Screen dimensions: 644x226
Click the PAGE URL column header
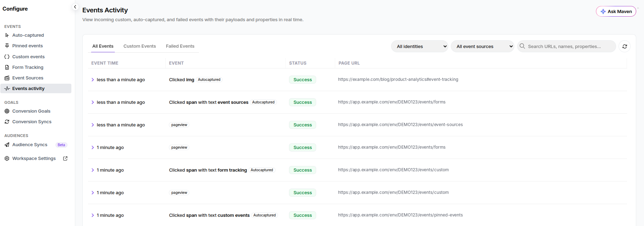349,63
